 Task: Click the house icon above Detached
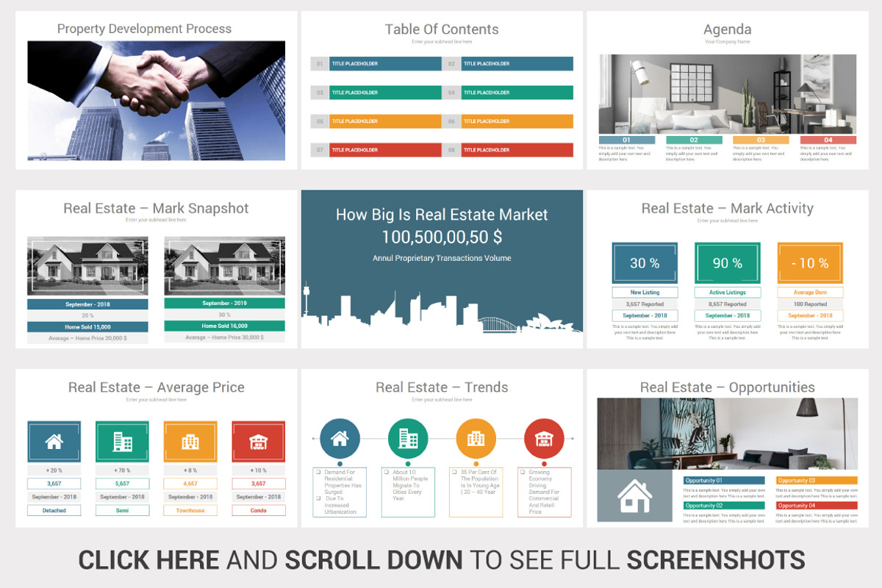click(54, 442)
